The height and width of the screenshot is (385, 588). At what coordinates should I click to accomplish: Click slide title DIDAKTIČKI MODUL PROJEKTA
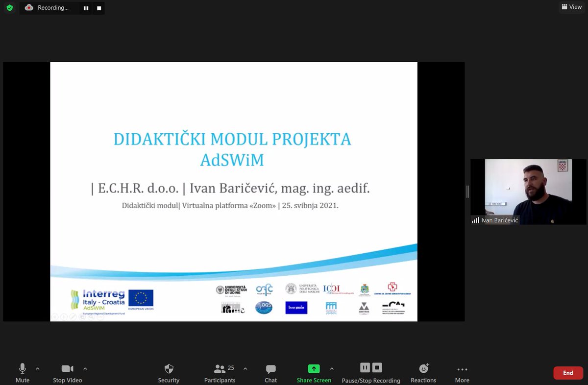coord(232,139)
